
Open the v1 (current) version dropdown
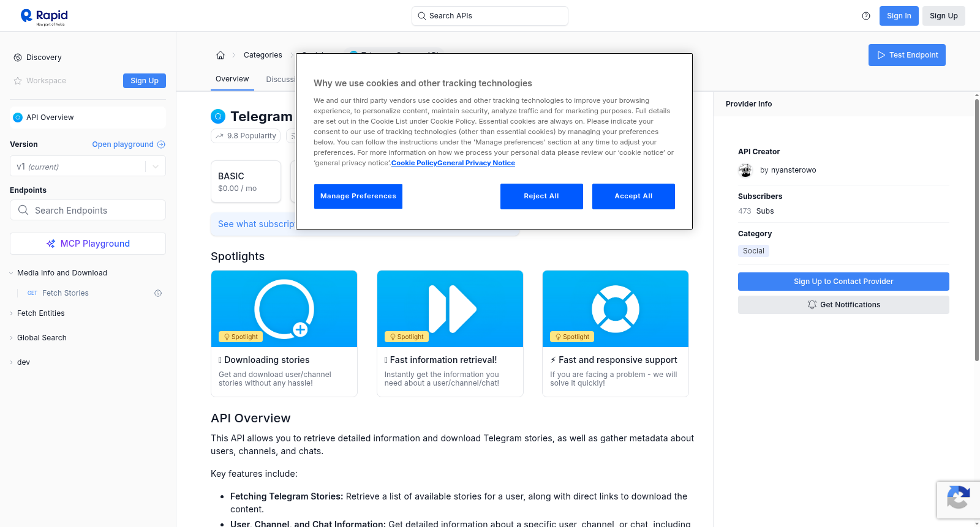tap(88, 166)
